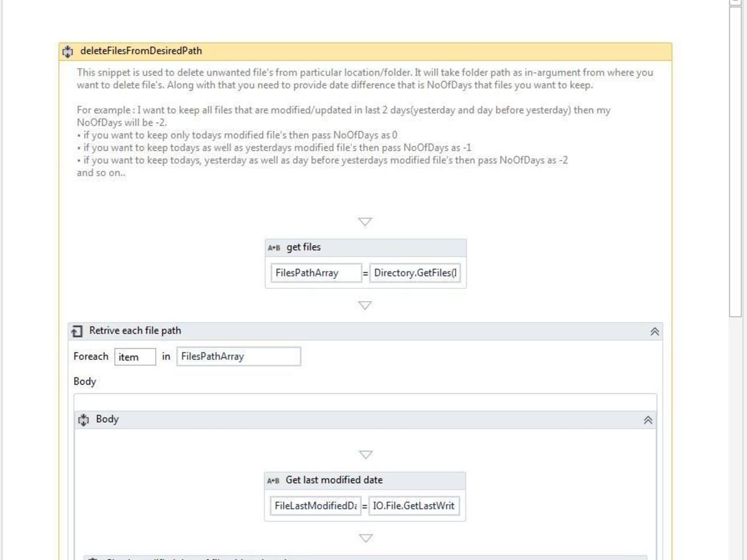Viewport: 747px width, 560px height.
Task: Collapse the Retrive each file path activity
Action: (x=655, y=331)
